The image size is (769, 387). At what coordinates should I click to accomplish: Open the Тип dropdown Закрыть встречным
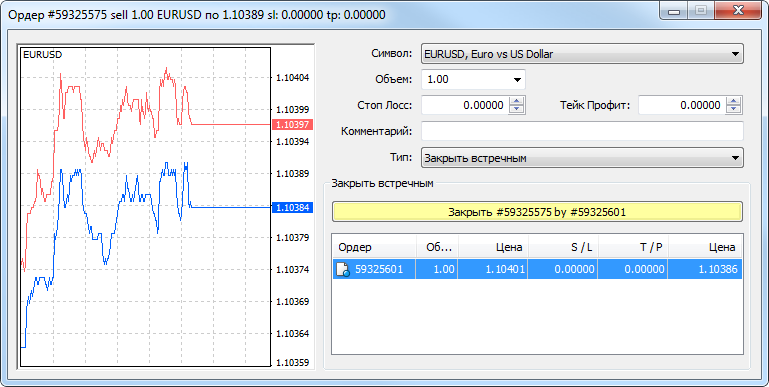coord(582,158)
